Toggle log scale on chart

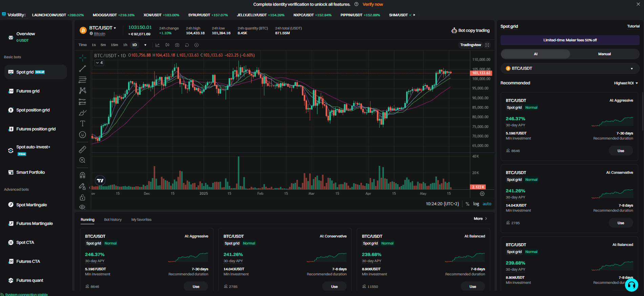(x=476, y=204)
